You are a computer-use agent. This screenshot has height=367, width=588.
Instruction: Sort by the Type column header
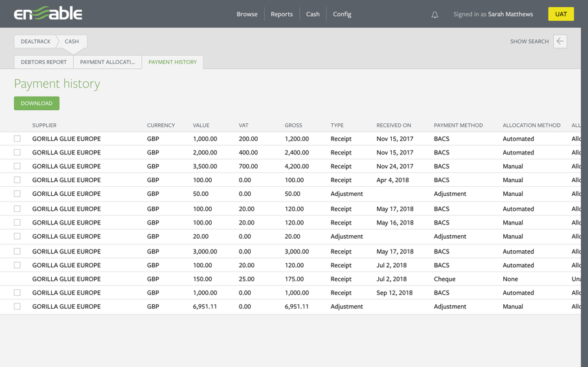coord(337,125)
